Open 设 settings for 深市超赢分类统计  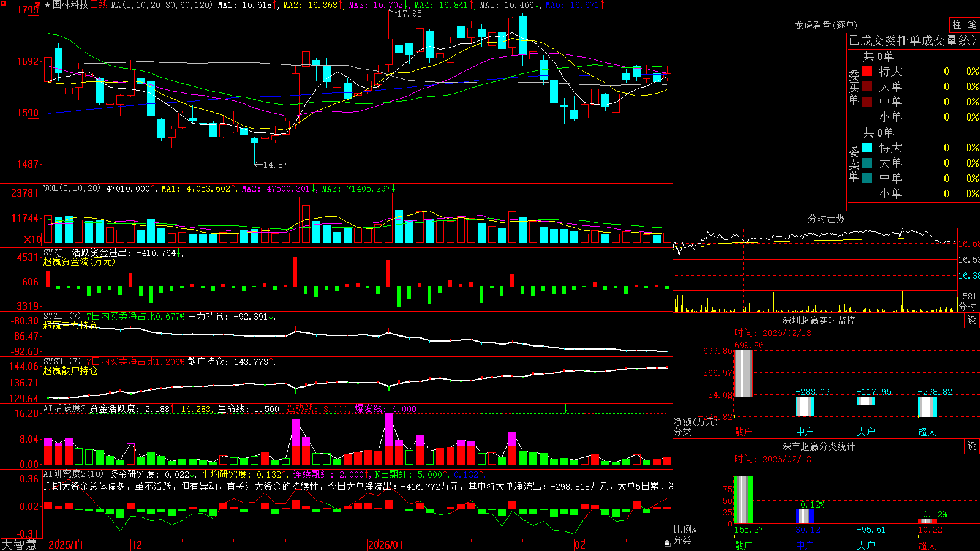972,446
